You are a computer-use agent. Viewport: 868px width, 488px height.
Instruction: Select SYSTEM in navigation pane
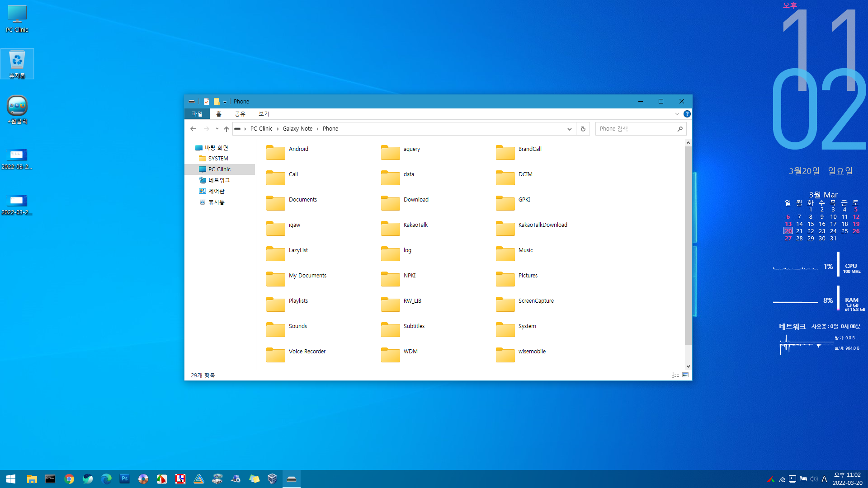pos(213,159)
